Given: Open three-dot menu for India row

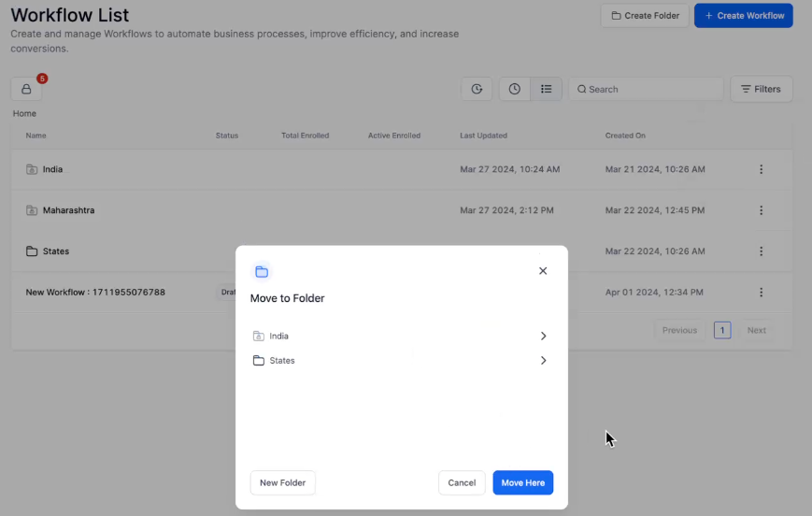Looking at the screenshot, I should pos(762,169).
